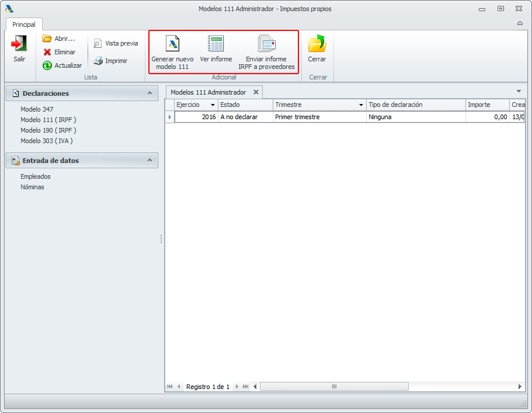Go to next record in navigator
The width and height of the screenshot is (532, 413).
point(237,387)
